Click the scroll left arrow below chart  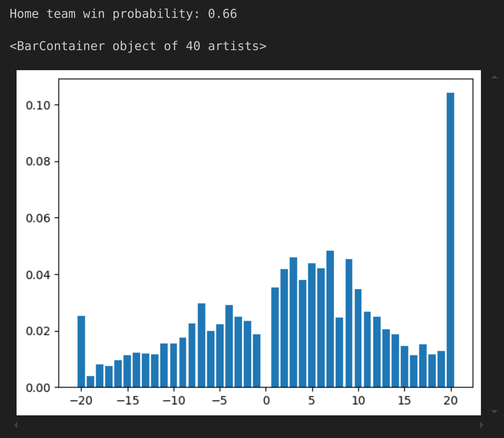17,424
